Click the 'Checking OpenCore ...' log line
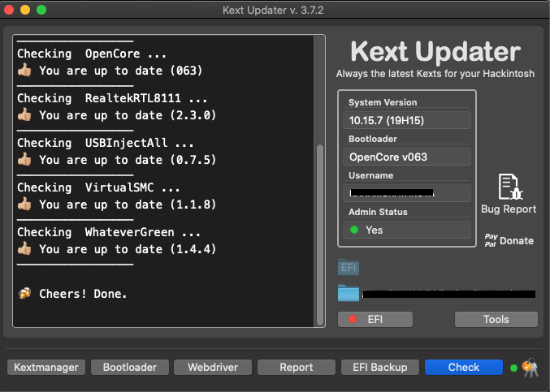Viewport: 550px width, 392px height. pos(92,54)
